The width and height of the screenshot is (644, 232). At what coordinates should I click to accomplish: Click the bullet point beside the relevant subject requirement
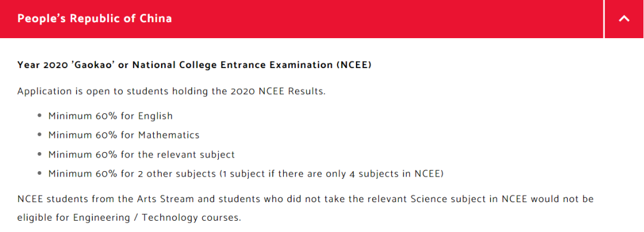39,155
